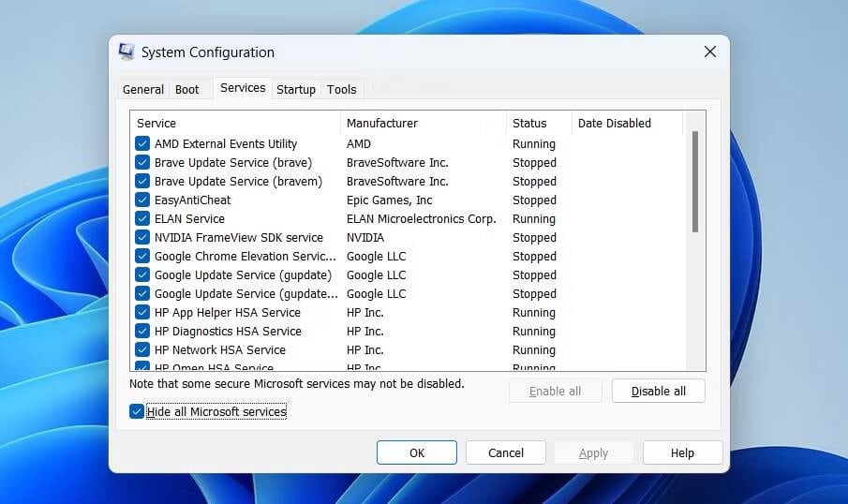Click the OK button
848x504 pixels.
pos(417,452)
